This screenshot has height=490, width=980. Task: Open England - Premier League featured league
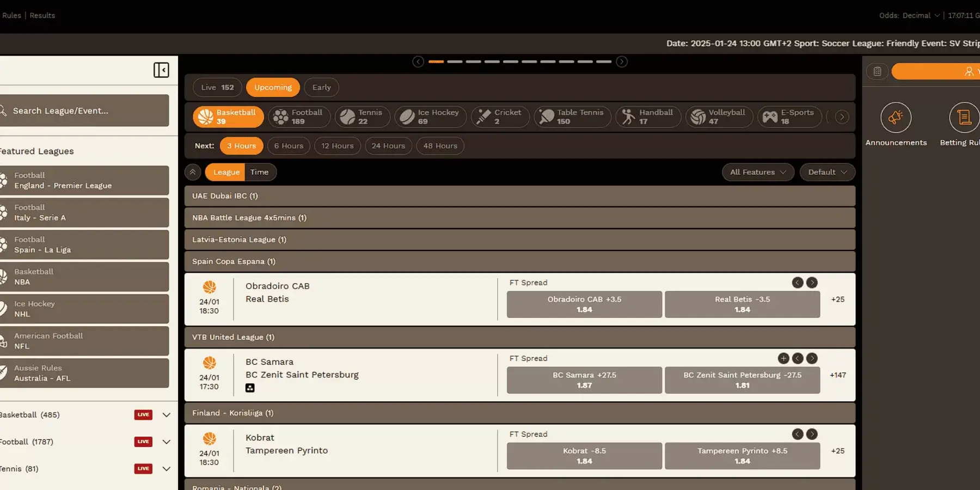84,180
